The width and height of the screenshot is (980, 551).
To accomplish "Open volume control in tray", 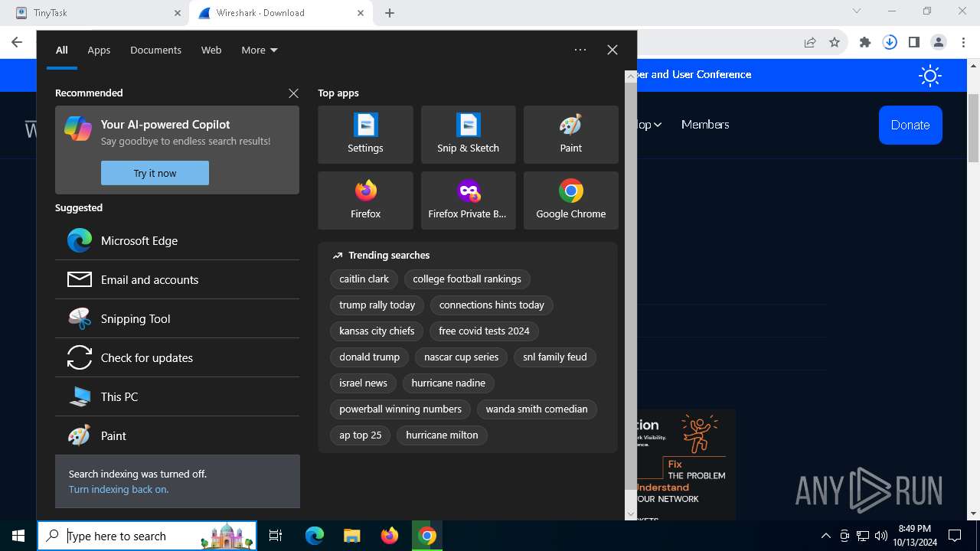I will (881, 536).
